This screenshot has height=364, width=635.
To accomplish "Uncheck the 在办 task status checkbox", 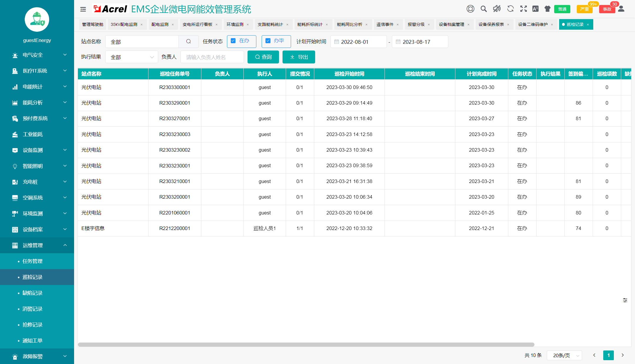I will coord(233,41).
